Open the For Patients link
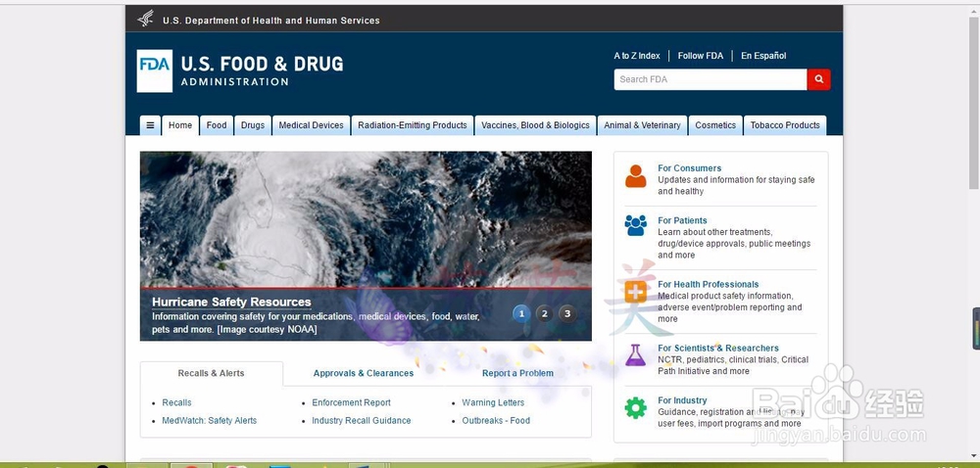 682,220
